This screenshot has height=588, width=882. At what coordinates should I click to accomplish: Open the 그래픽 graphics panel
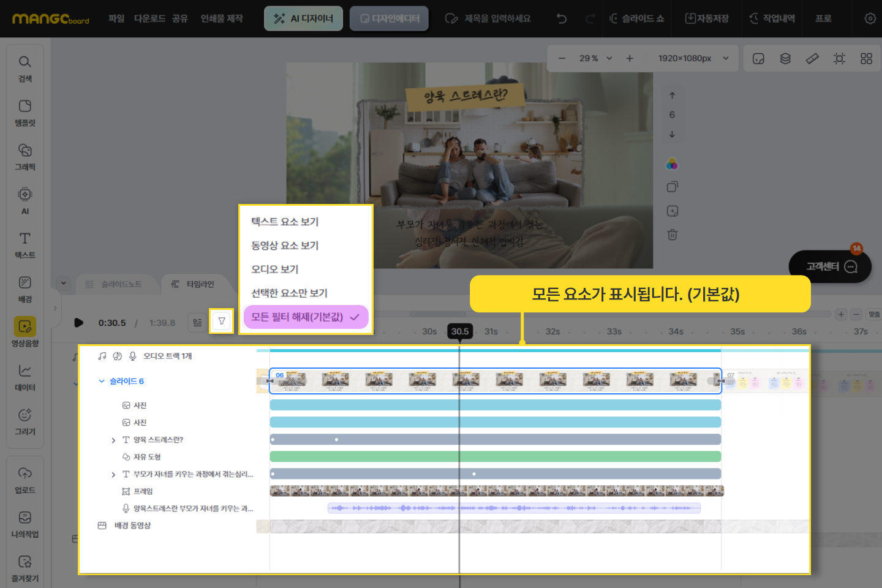pos(24,157)
